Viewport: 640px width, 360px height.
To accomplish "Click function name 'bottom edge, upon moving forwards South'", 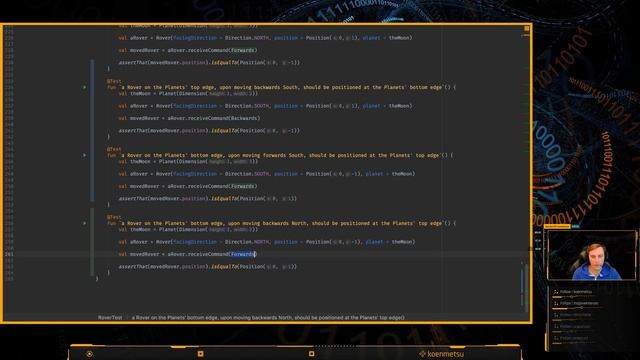I will coord(280,155).
